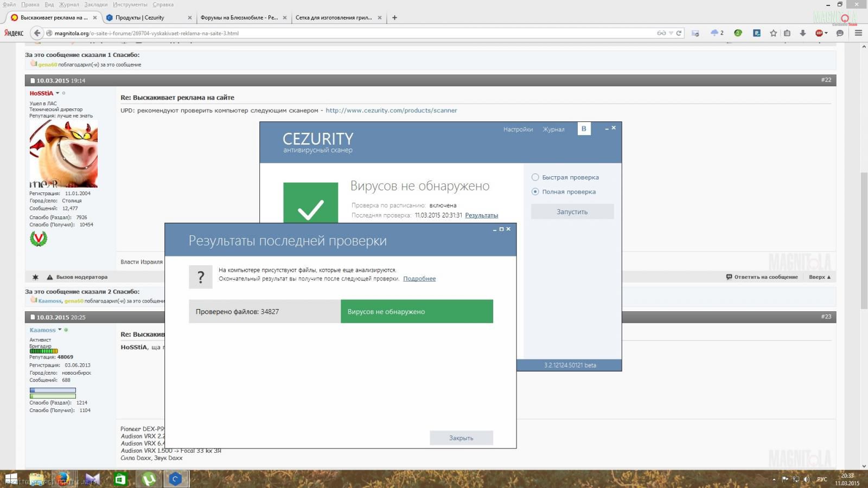
Task: Open the cezurity.com/products/scanner link in post
Action: coord(391,110)
